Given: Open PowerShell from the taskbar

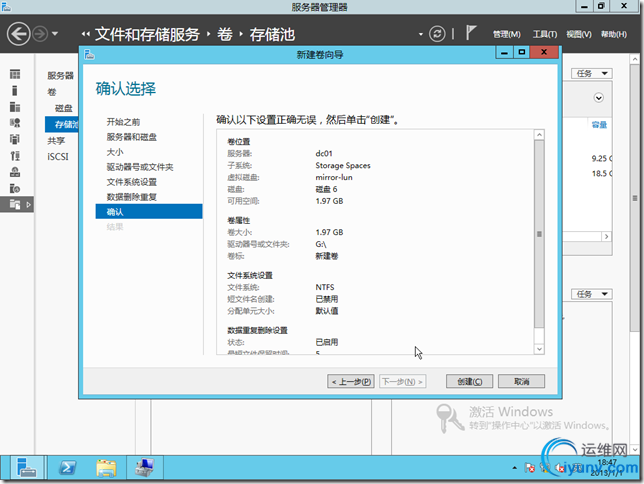Looking at the screenshot, I should pyautogui.click(x=67, y=468).
